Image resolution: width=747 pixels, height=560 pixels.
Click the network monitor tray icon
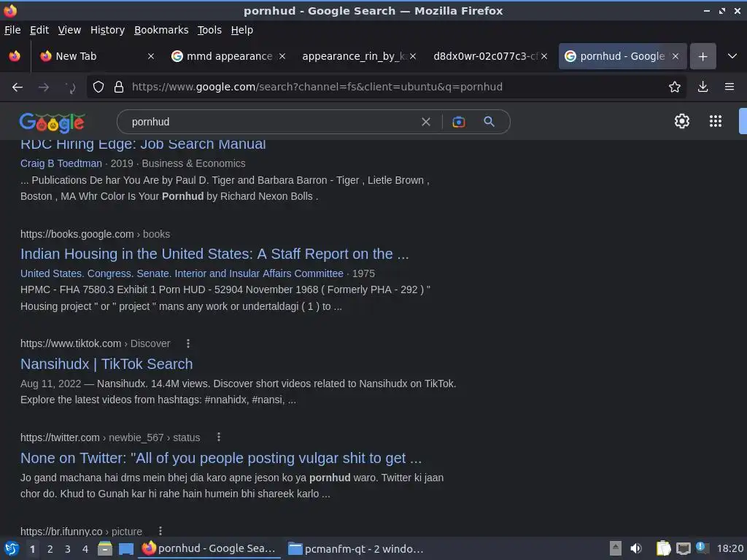(683, 548)
